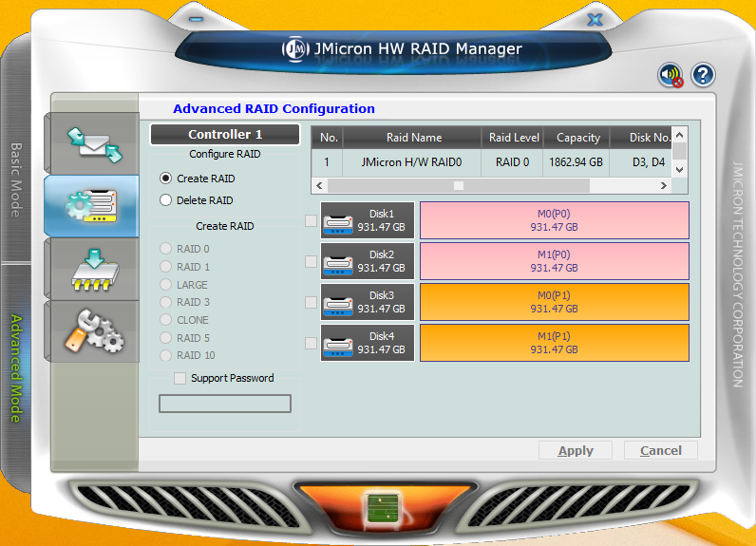Image resolution: width=756 pixels, height=546 pixels.
Task: Toggle the muted speaker alarm icon
Action: point(671,75)
